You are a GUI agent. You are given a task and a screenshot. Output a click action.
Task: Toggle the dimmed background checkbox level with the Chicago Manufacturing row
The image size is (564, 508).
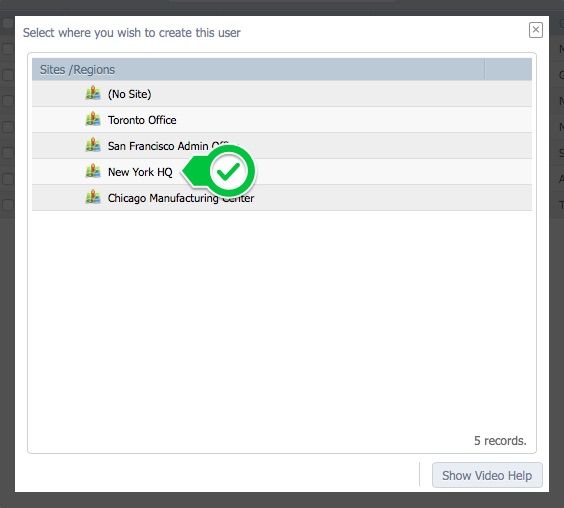8,204
